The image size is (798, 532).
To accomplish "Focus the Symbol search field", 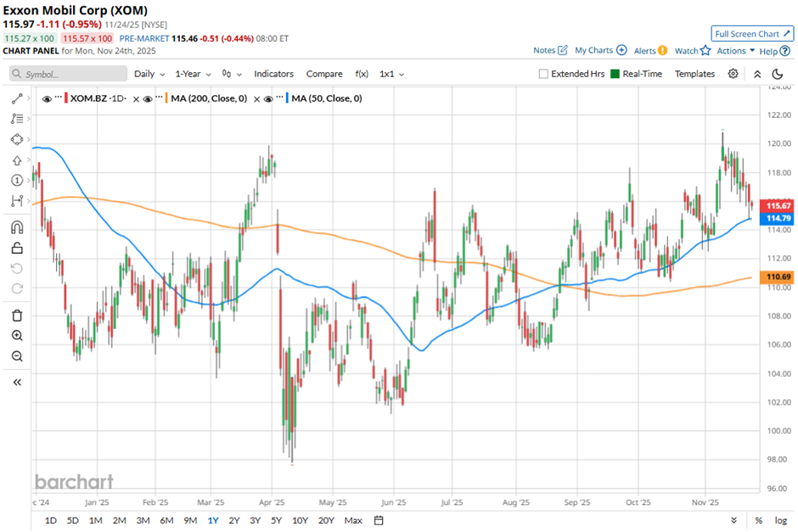I will coord(72,74).
